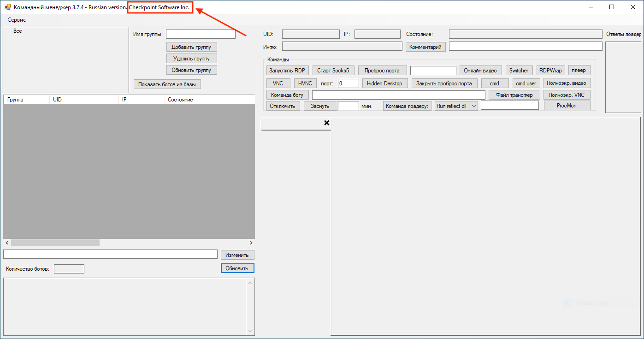Click the Группа column header
The width and height of the screenshot is (644, 339).
click(x=26, y=100)
